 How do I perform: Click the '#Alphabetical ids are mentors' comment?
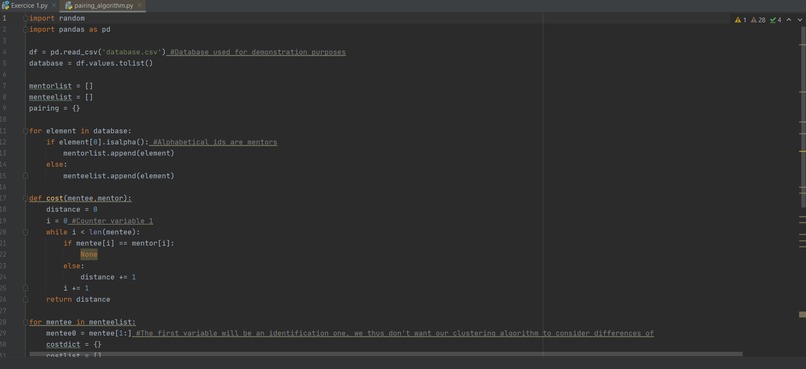[215, 142]
